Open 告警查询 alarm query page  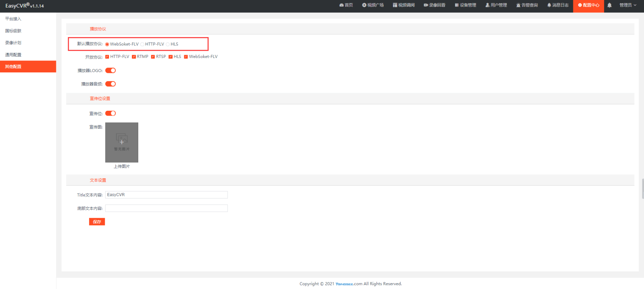pyautogui.click(x=527, y=5)
